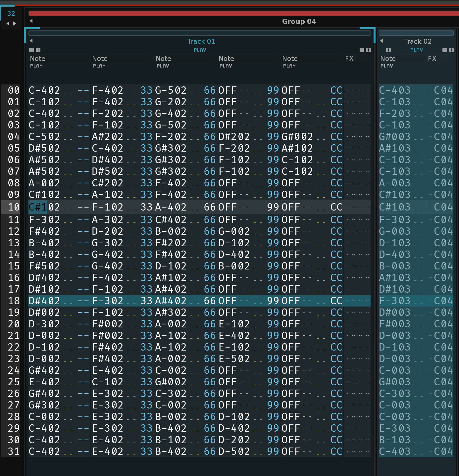Click the pattern length value 32

pyautogui.click(x=11, y=14)
